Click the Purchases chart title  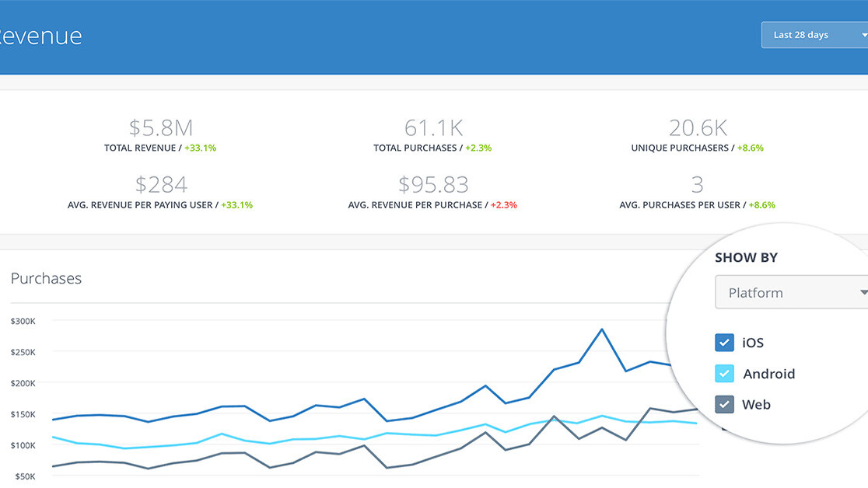click(46, 278)
